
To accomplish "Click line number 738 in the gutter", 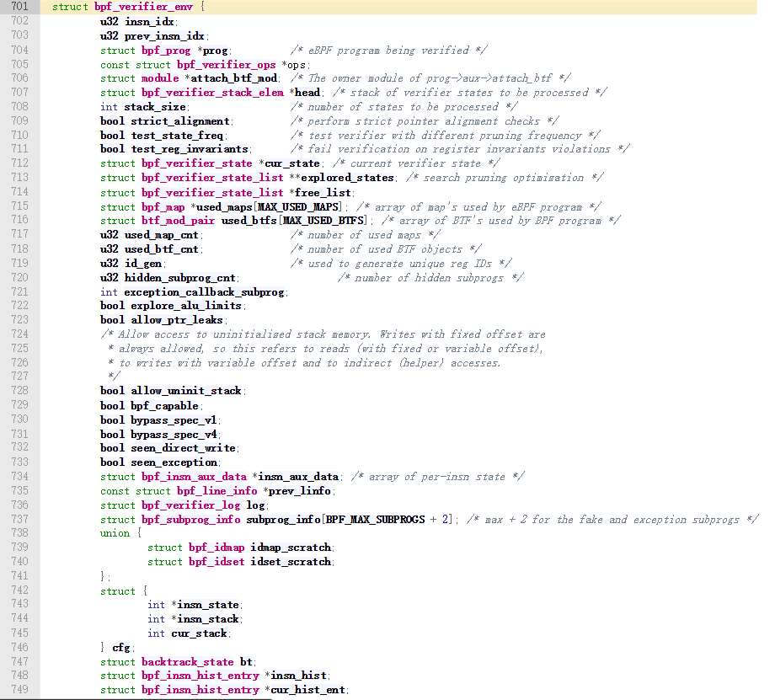I will pos(19,532).
